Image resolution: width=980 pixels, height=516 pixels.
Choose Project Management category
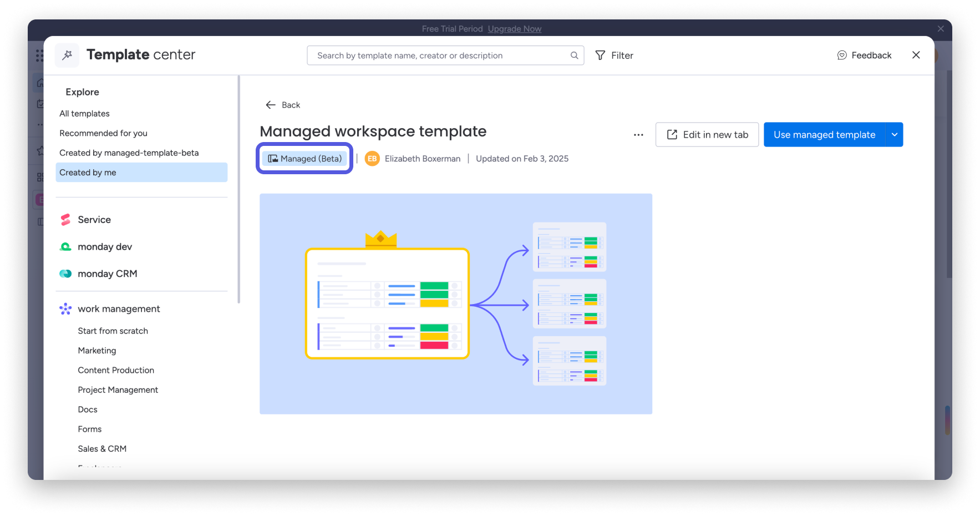[118, 390]
